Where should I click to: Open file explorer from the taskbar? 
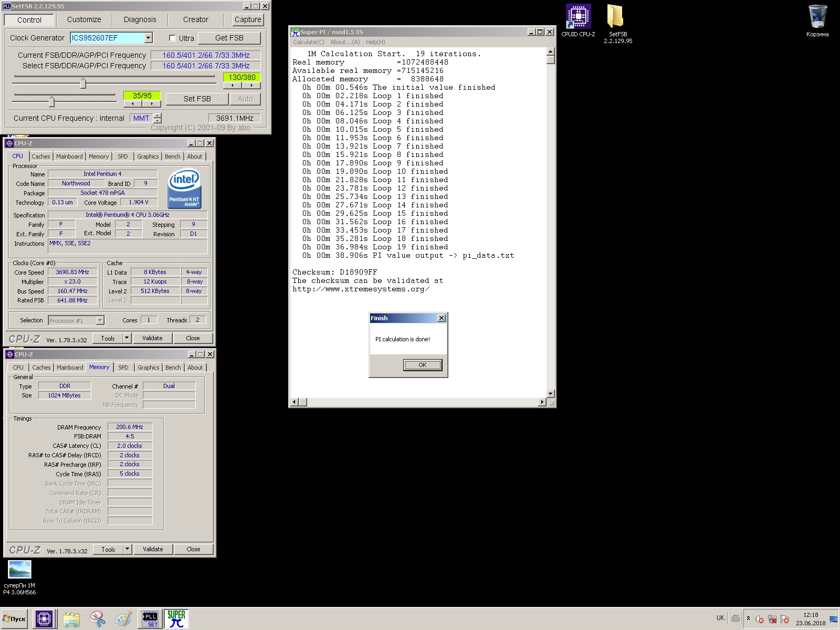point(71,619)
